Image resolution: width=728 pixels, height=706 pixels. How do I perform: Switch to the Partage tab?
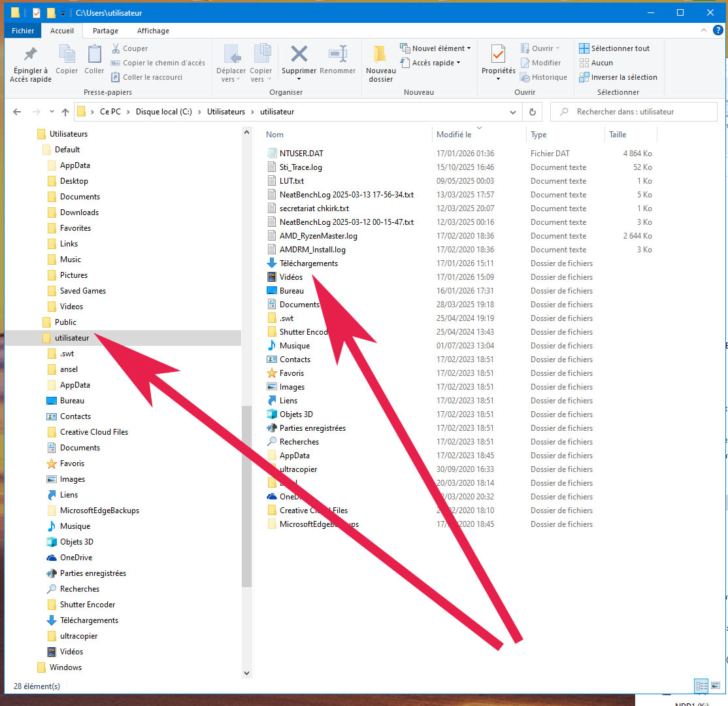tap(105, 31)
